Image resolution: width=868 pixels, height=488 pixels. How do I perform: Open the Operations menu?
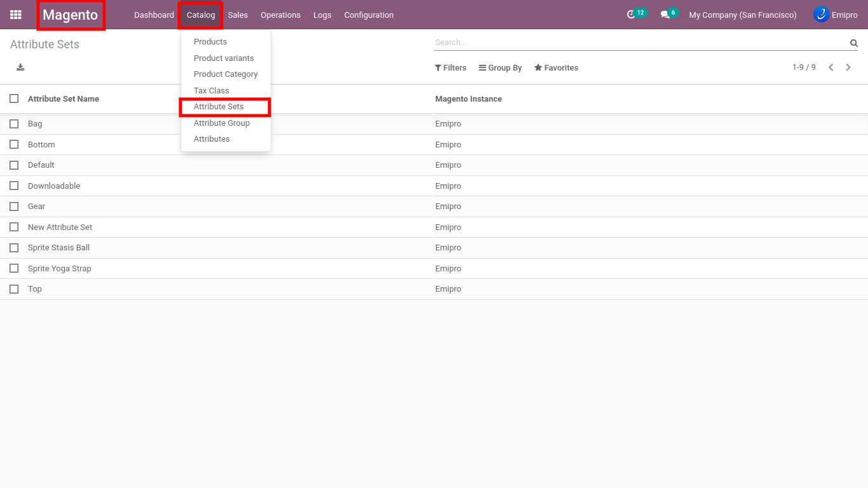(280, 15)
